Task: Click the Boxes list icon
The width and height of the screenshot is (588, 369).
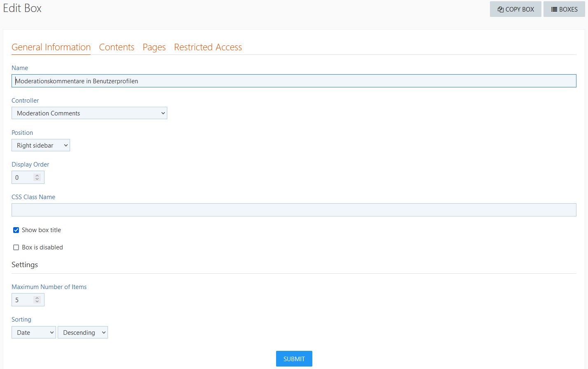Action: 554,9
